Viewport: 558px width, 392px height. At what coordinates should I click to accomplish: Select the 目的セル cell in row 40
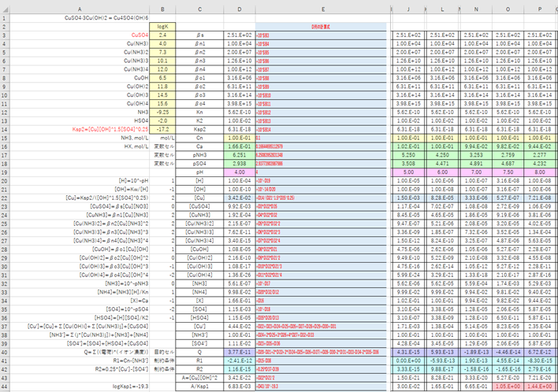162,352
